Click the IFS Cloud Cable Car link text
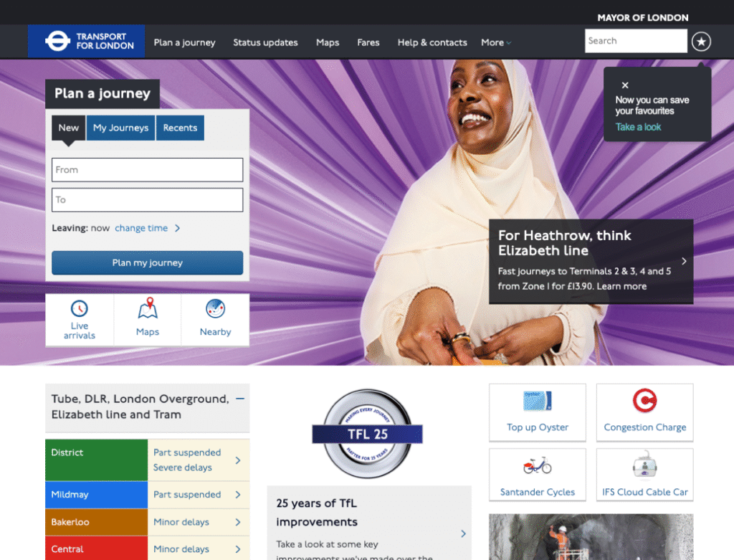This screenshot has width=734, height=560. pyautogui.click(x=644, y=492)
